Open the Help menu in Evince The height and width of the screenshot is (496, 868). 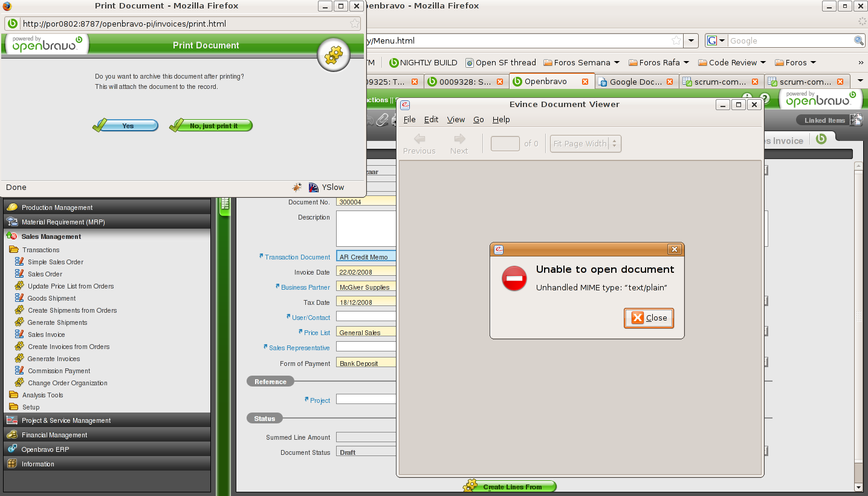501,119
